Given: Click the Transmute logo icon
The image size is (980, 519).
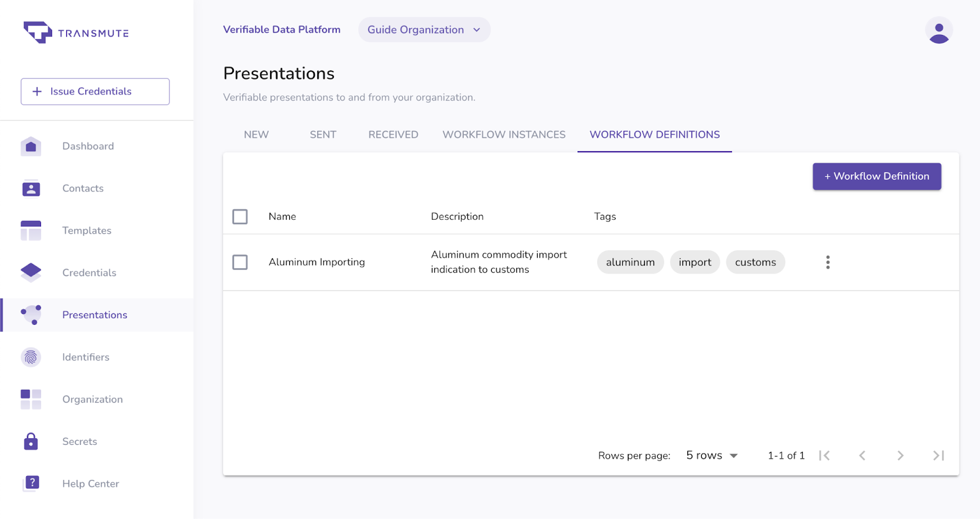Looking at the screenshot, I should [x=38, y=32].
